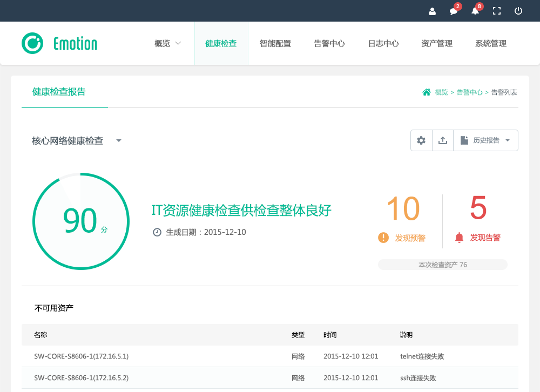Image resolution: width=540 pixels, height=392 pixels.
Task: Click the 发现告警 count of 5
Action: [478, 208]
